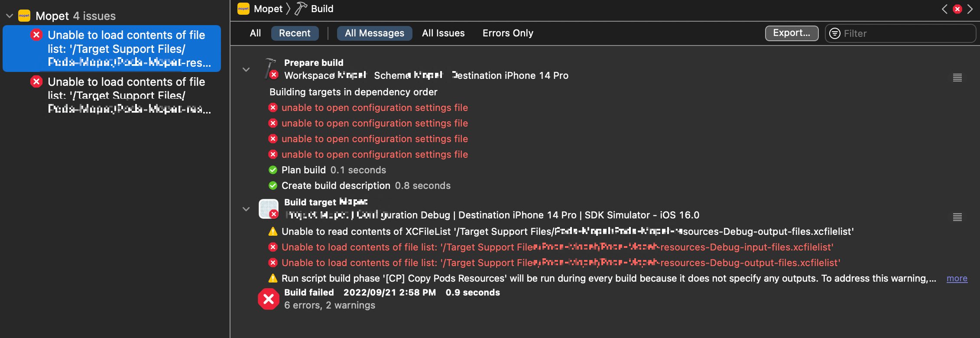Click warning icon for Run script build phase
The height and width of the screenshot is (338, 980).
273,278
